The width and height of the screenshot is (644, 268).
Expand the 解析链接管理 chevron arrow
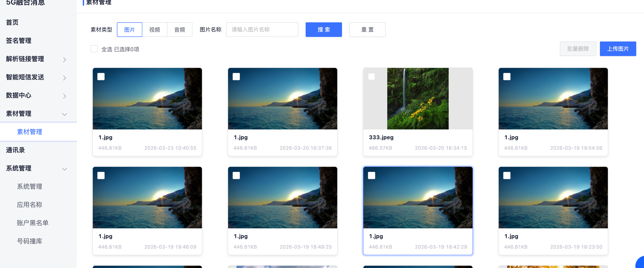pyautogui.click(x=65, y=59)
